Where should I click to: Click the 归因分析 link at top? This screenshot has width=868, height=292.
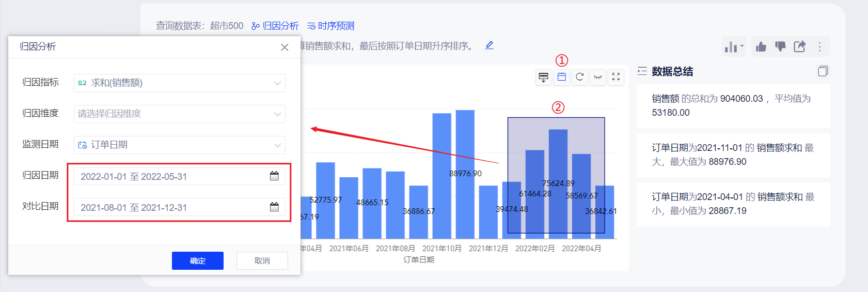coord(275,26)
